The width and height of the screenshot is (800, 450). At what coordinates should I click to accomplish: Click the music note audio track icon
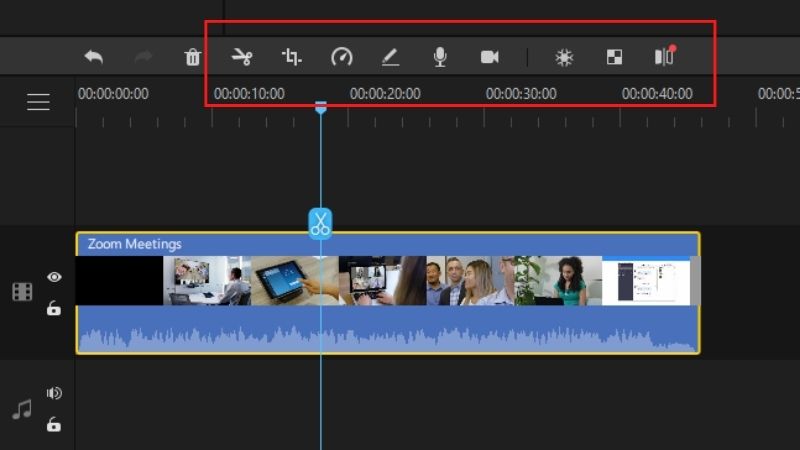[22, 409]
